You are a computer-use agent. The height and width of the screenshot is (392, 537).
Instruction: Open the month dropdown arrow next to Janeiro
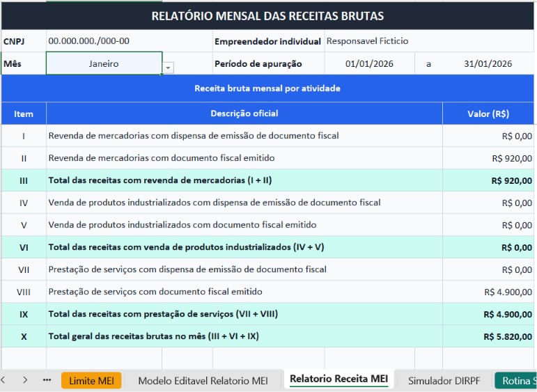[168, 68]
